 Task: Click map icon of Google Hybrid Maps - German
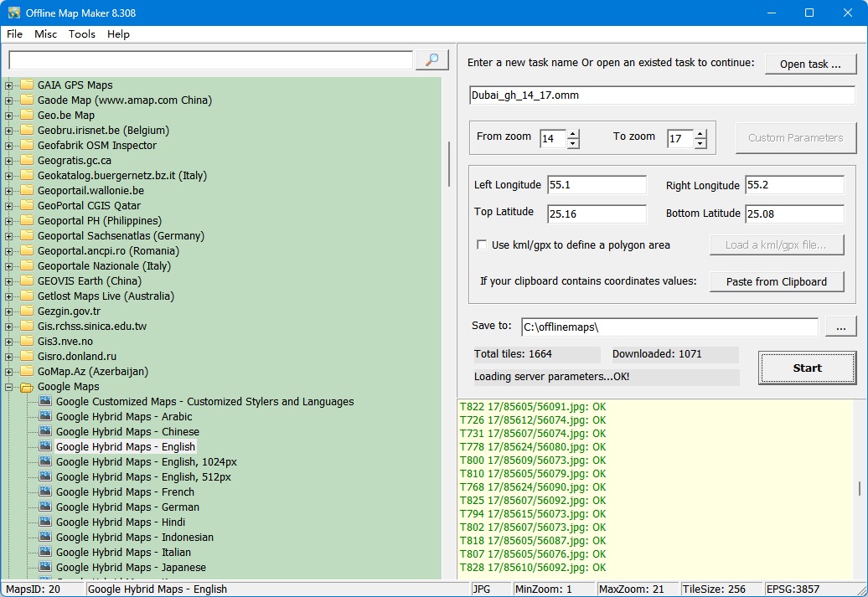pyautogui.click(x=45, y=507)
